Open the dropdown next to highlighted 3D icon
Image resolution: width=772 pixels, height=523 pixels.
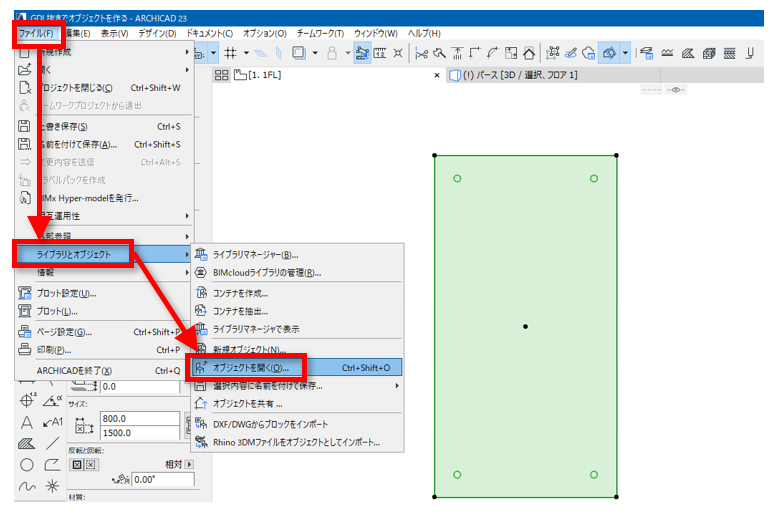click(x=625, y=53)
